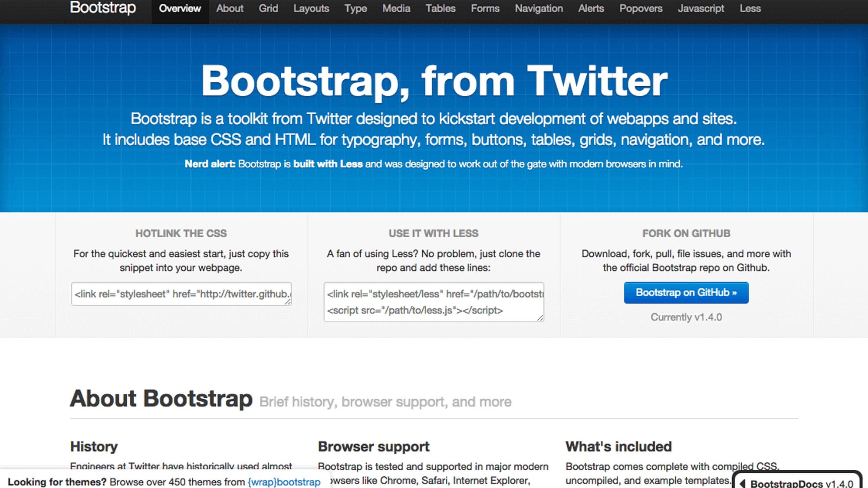
Task: Jump to the Alerts section
Action: click(591, 9)
